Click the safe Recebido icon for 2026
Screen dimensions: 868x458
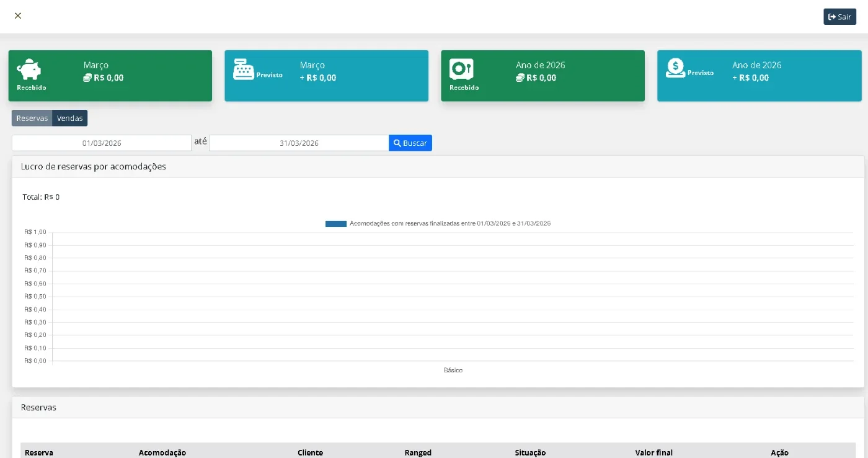pyautogui.click(x=461, y=70)
